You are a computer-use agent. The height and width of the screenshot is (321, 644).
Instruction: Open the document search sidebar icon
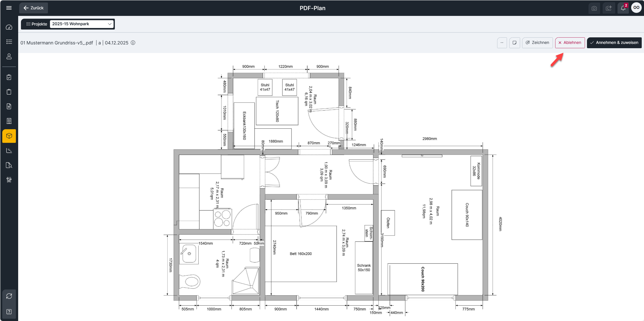[9, 165]
